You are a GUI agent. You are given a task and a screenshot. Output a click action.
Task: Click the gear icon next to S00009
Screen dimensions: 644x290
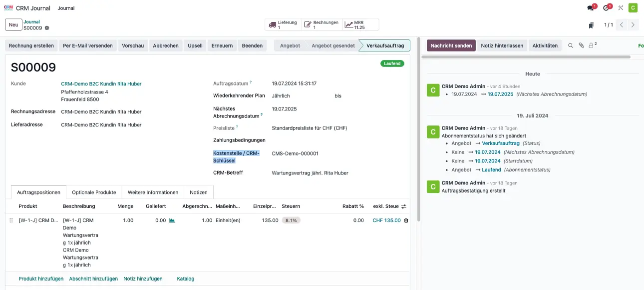(x=47, y=28)
